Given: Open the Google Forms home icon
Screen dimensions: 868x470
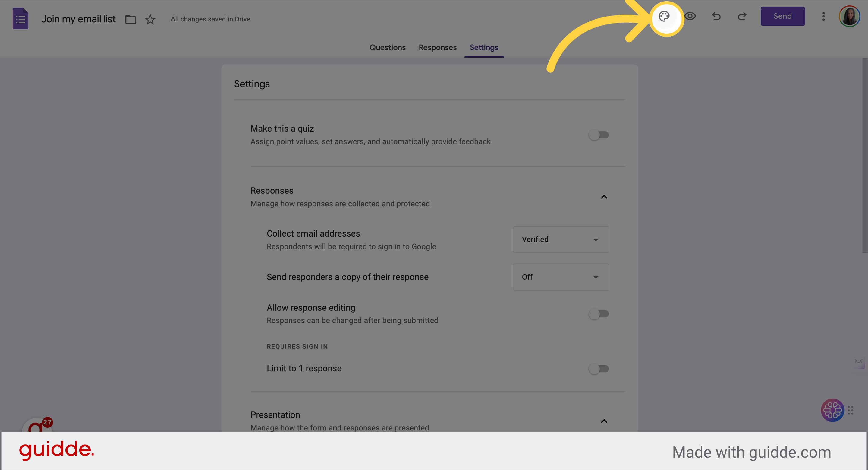Looking at the screenshot, I should [20, 18].
